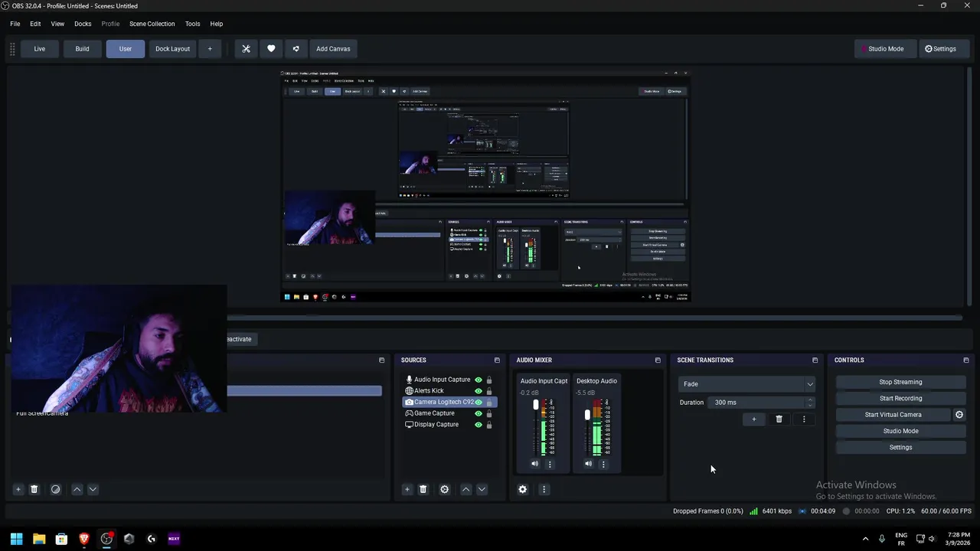Click the heart icon in toolbar
Viewport: 980px width, 551px height.
click(271, 49)
